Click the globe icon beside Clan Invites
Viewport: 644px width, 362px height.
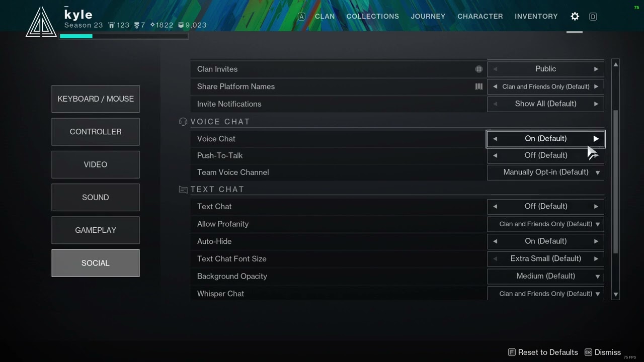point(479,69)
